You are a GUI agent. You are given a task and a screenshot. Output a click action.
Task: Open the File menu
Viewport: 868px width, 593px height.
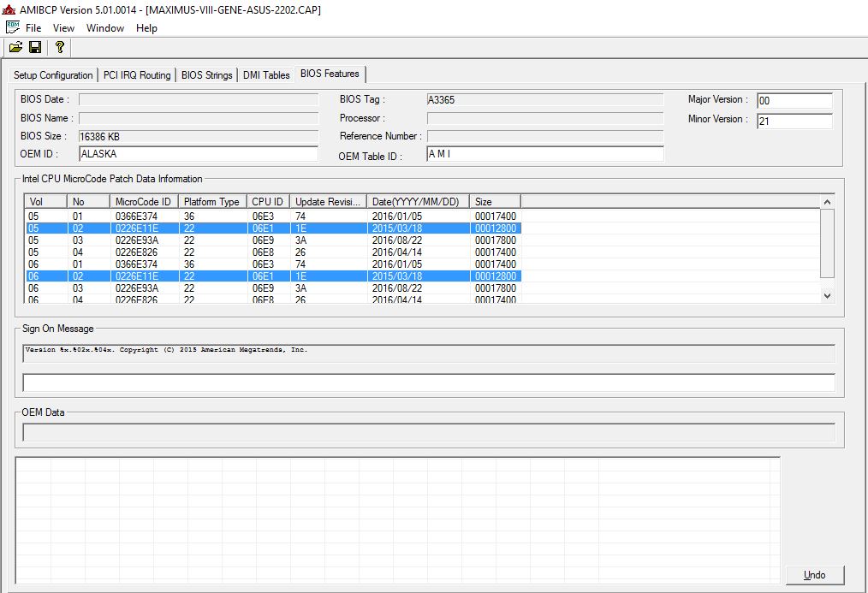pyautogui.click(x=33, y=28)
